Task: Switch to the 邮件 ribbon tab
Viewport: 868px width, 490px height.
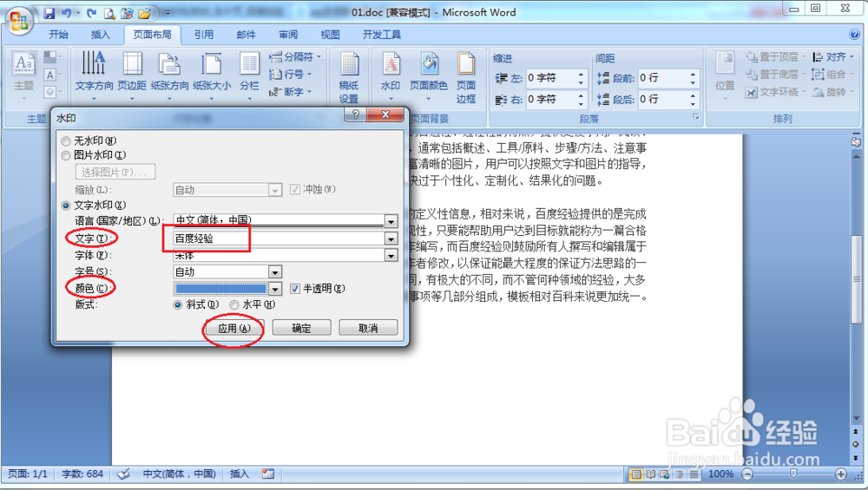Action: (246, 35)
